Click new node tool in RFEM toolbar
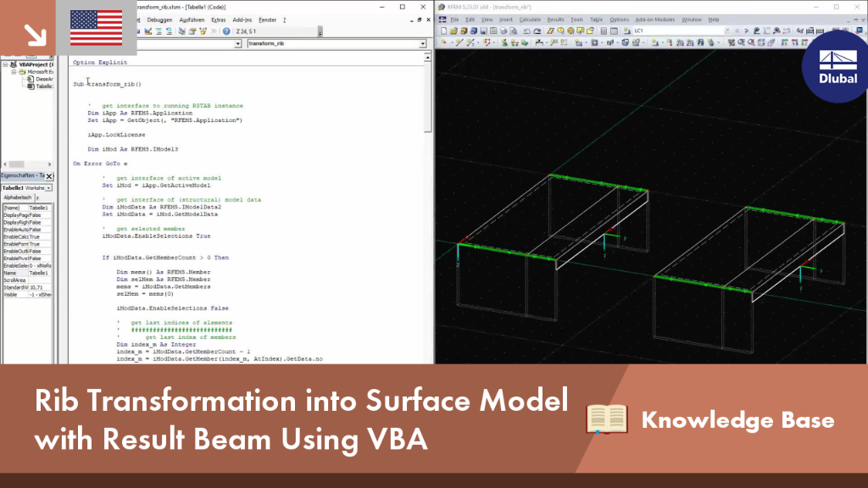868x488 pixels. (x=443, y=42)
